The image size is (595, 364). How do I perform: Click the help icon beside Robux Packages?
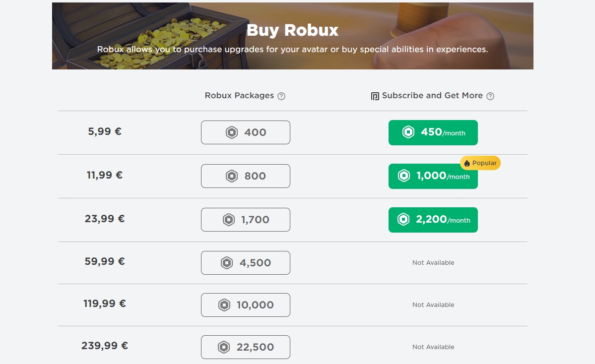(281, 96)
